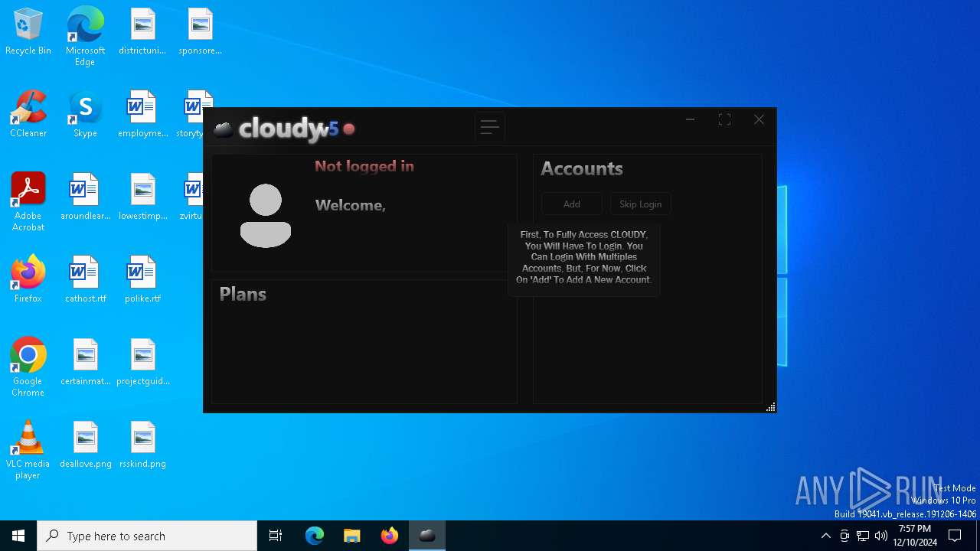Select the lowestimp... image file
This screenshot has height=551, width=980.
(x=142, y=197)
